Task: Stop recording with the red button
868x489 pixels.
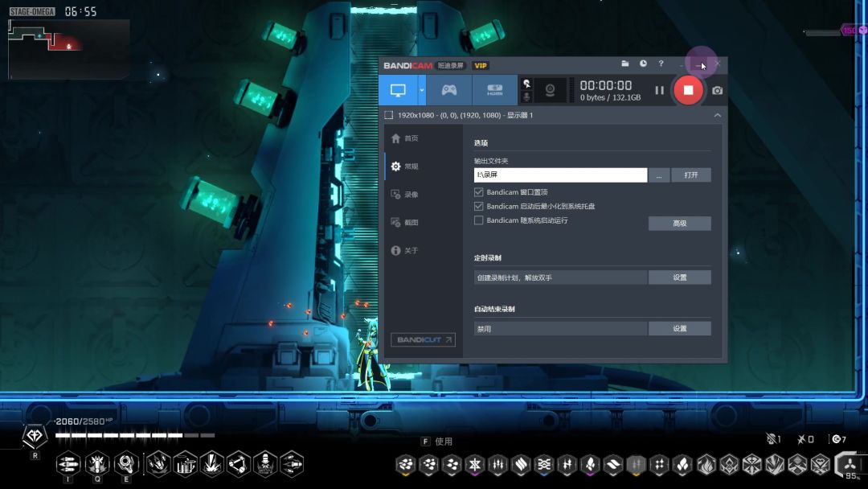Action: pyautogui.click(x=688, y=90)
